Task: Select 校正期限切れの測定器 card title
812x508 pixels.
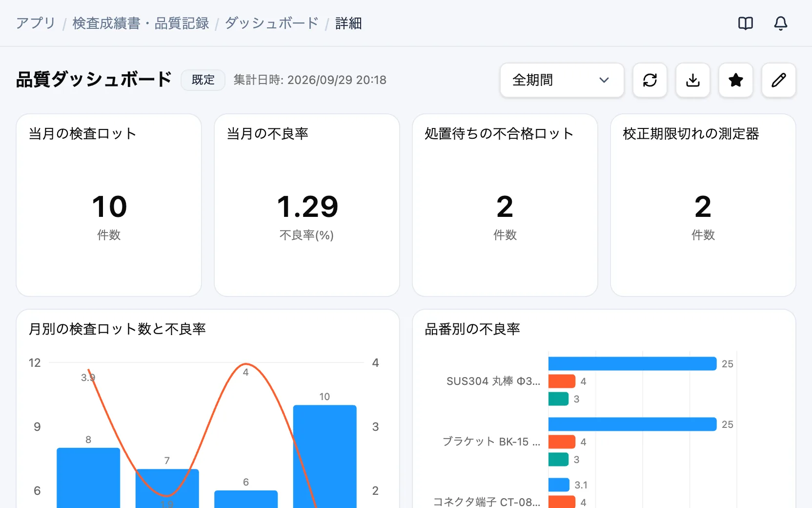Action: pos(691,134)
